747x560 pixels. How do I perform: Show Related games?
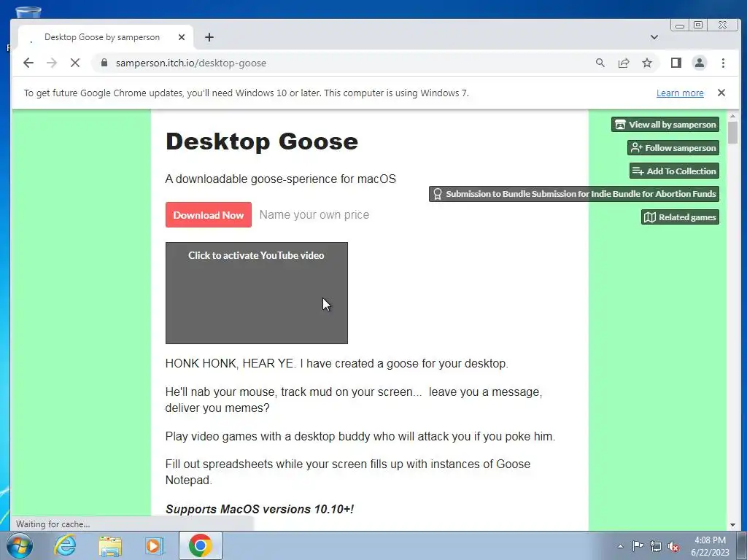point(680,217)
